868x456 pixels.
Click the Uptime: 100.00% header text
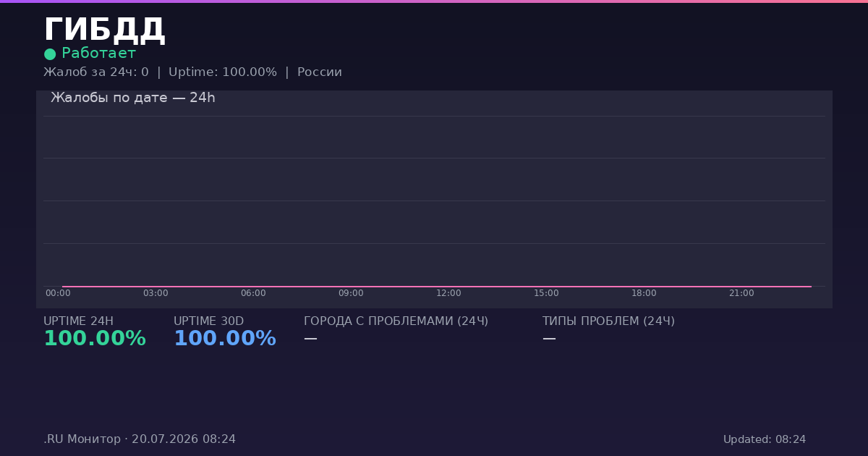click(223, 72)
